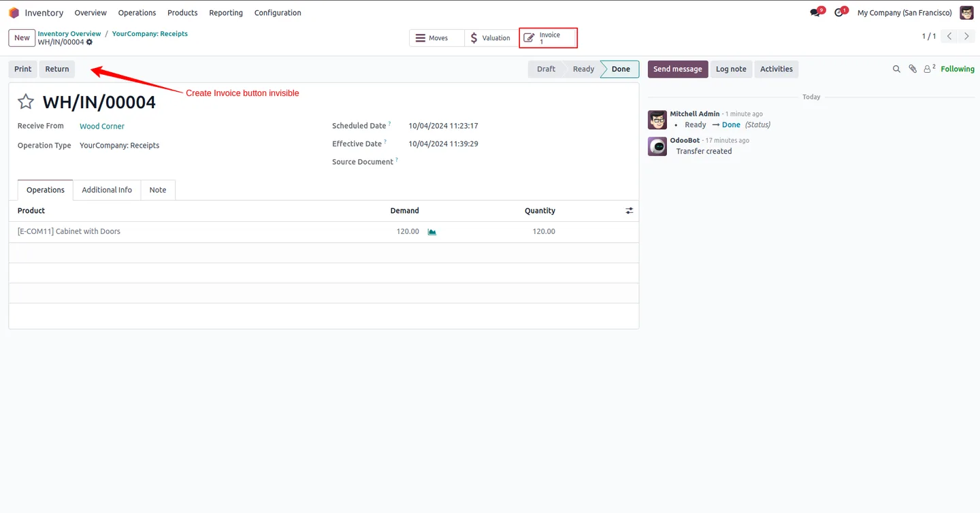Select the Done status stage
Image resolution: width=980 pixels, height=513 pixels.
coord(621,69)
